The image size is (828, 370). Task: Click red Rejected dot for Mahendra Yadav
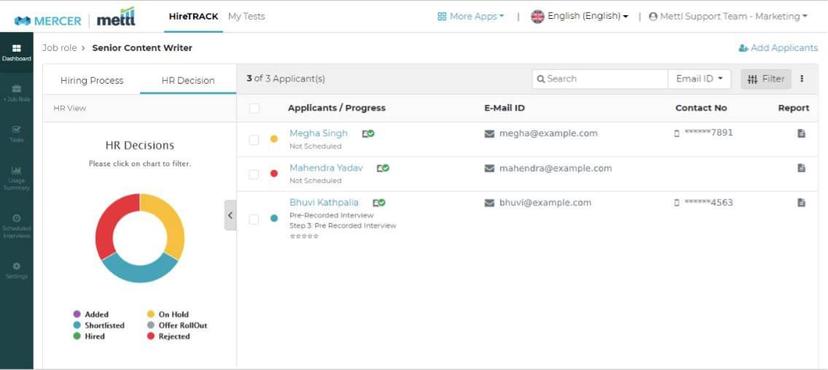point(274,173)
